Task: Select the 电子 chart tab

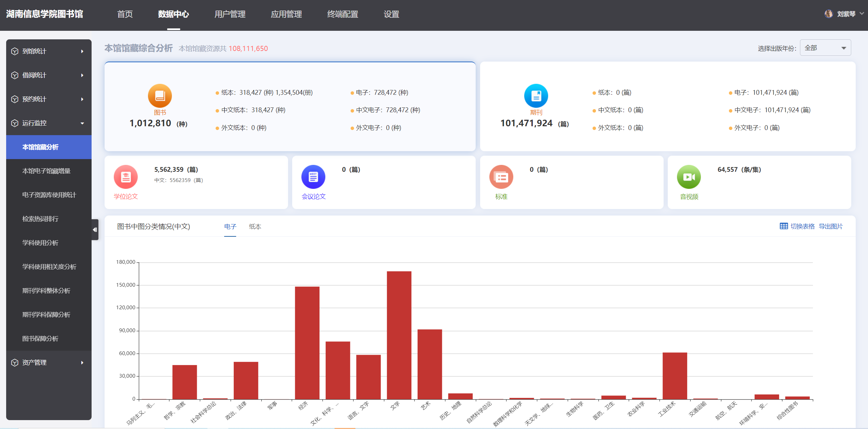Action: coord(230,226)
